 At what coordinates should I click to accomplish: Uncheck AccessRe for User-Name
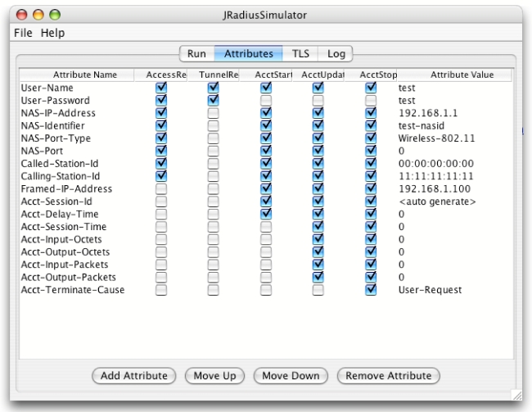point(161,88)
